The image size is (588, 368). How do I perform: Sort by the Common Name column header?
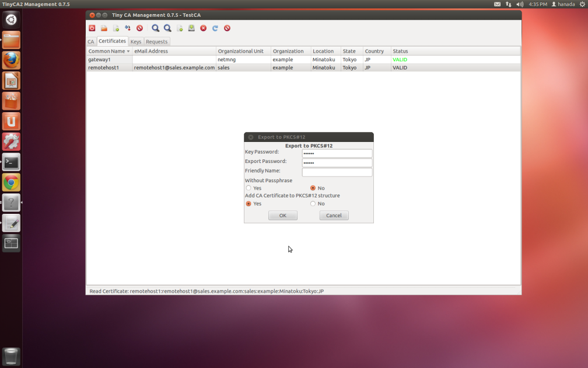pos(108,51)
